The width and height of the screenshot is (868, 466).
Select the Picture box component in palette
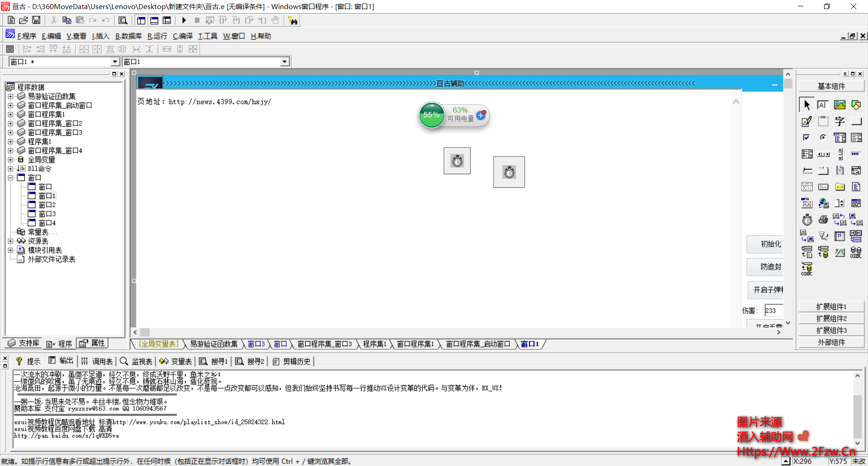[x=840, y=105]
